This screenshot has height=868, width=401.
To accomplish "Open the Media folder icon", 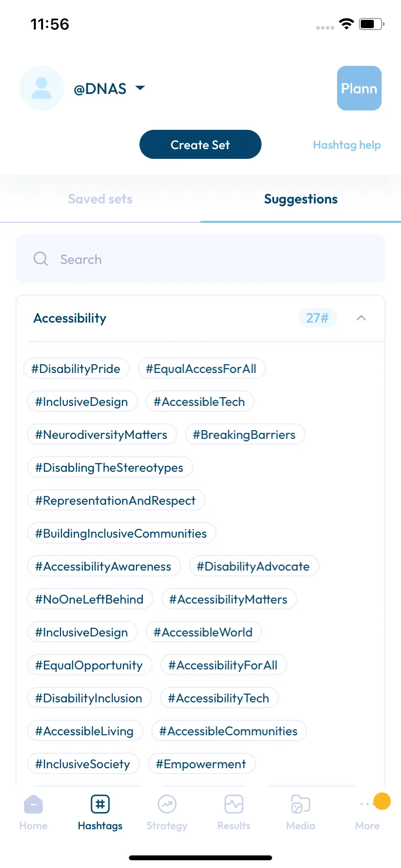I will click(300, 805).
